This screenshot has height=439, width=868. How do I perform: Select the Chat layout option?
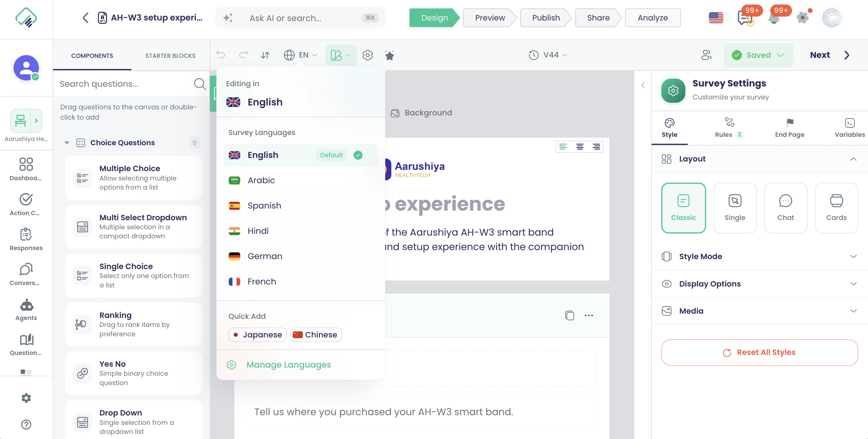785,208
